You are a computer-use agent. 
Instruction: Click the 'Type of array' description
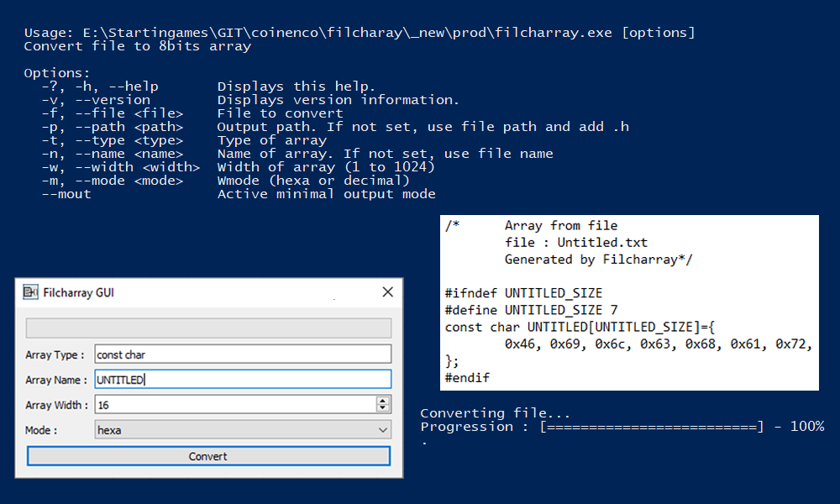272,140
